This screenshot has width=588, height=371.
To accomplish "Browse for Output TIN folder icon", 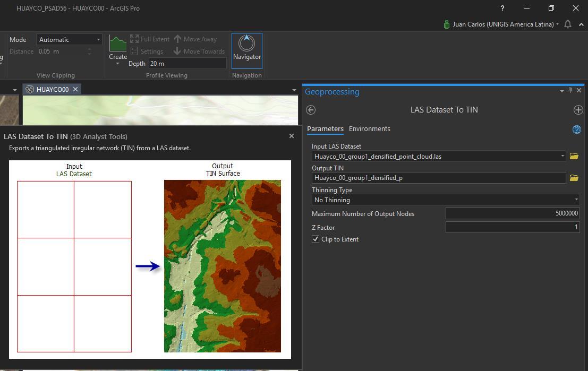I will (574, 178).
